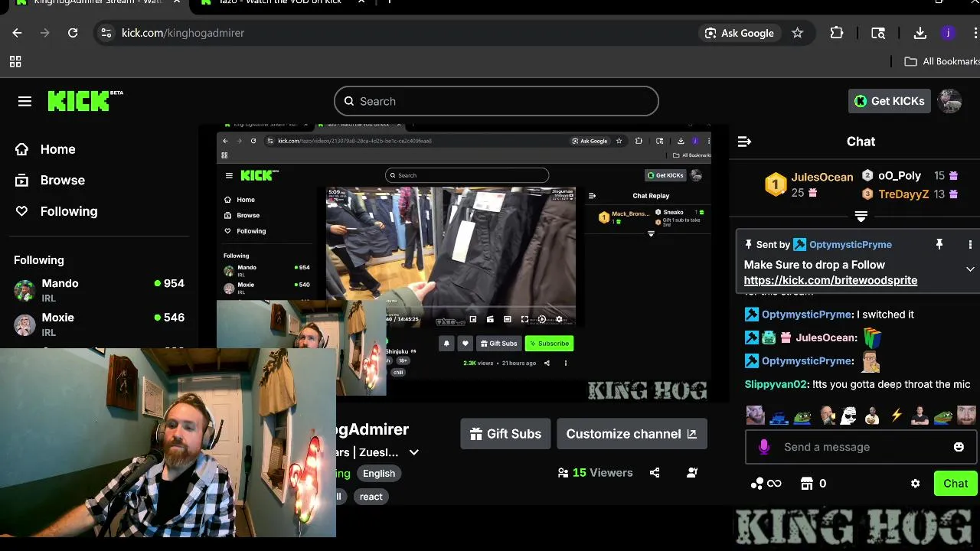
Task: Open the Gift Subs button
Action: pyautogui.click(x=505, y=434)
